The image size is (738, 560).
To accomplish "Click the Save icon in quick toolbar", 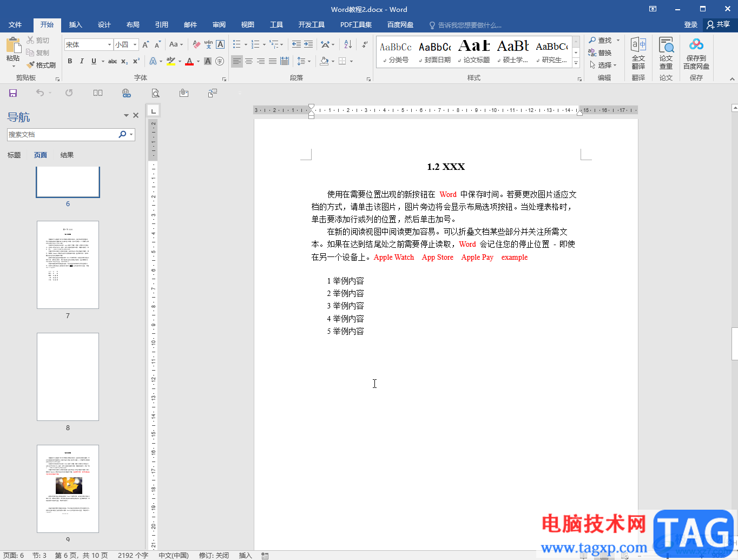I will coord(13,93).
